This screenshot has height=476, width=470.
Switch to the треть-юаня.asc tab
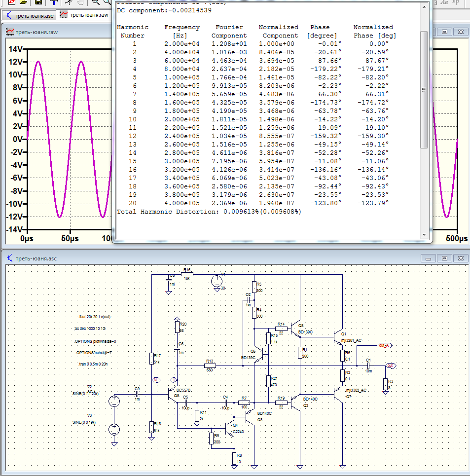29,15
